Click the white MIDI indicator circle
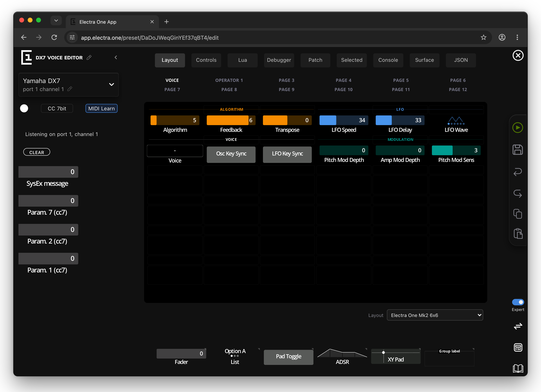This screenshot has height=392, width=541. point(24,108)
